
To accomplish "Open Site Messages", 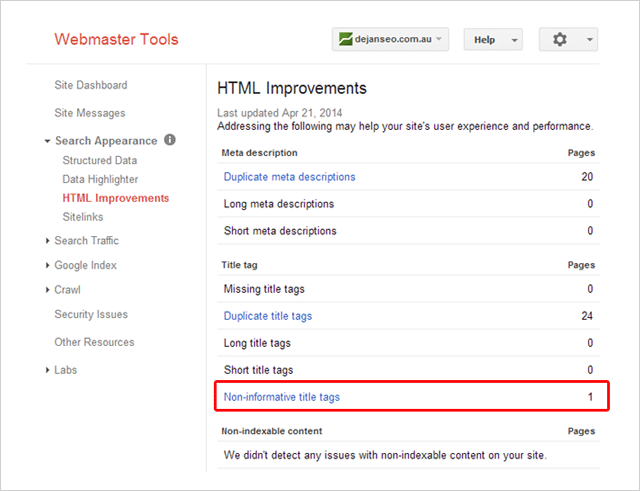I will click(89, 113).
